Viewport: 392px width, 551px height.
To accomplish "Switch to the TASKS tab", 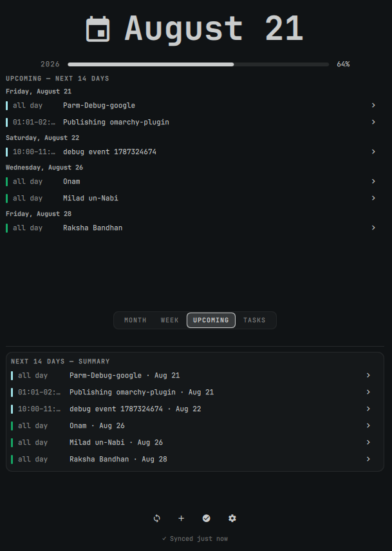I will coord(254,320).
